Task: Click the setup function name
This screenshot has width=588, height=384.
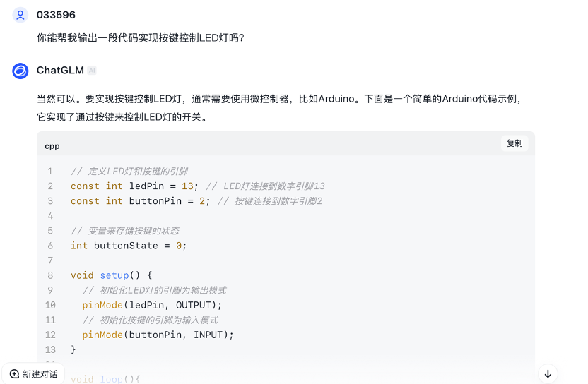Action: [x=114, y=275]
